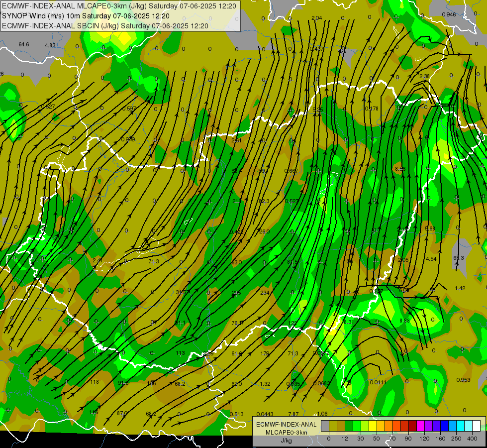Image resolution: width=487 pixels, height=448 pixels.
Task: Click the legend tick value 400
Action: point(472,439)
